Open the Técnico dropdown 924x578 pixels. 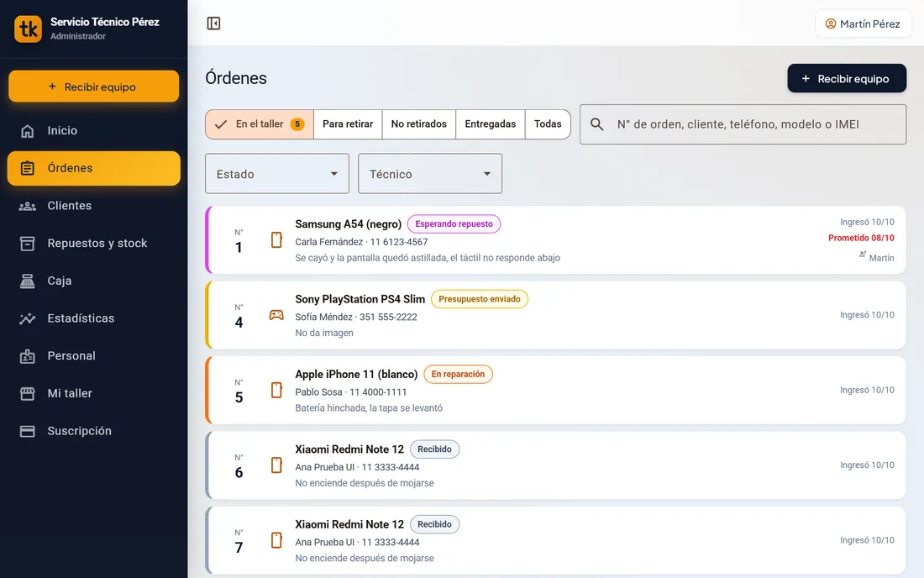pyautogui.click(x=430, y=174)
